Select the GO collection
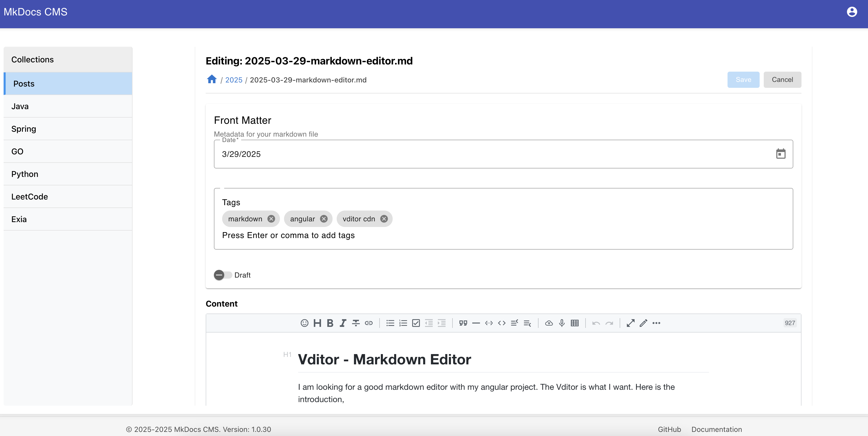The width and height of the screenshot is (868, 436). (x=68, y=151)
